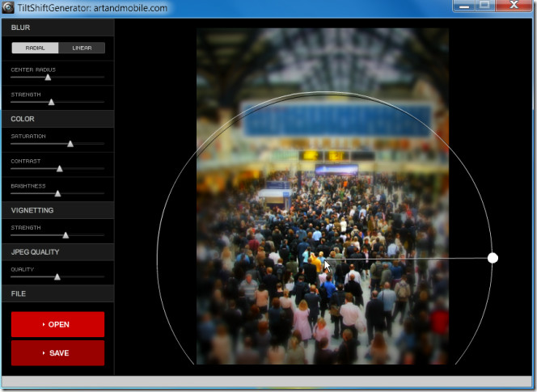Click the white focus radius handle
The image size is (537, 392).
[x=493, y=258]
